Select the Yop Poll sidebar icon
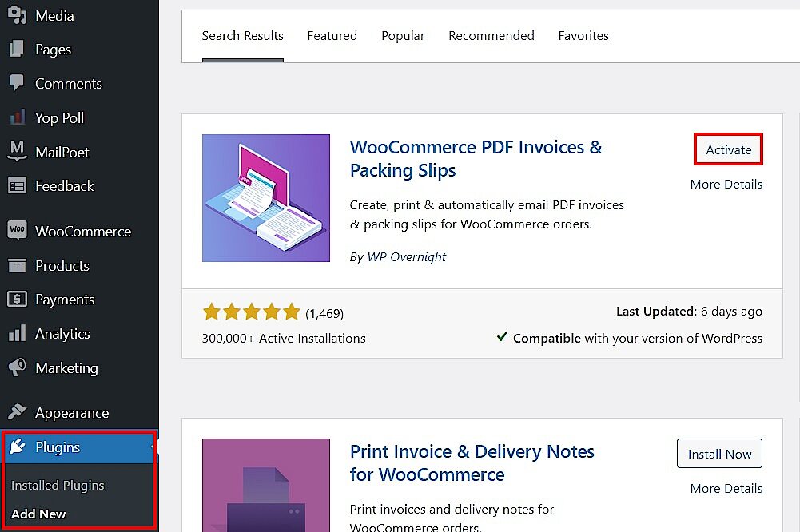Image resolution: width=800 pixels, height=532 pixels. (18, 117)
